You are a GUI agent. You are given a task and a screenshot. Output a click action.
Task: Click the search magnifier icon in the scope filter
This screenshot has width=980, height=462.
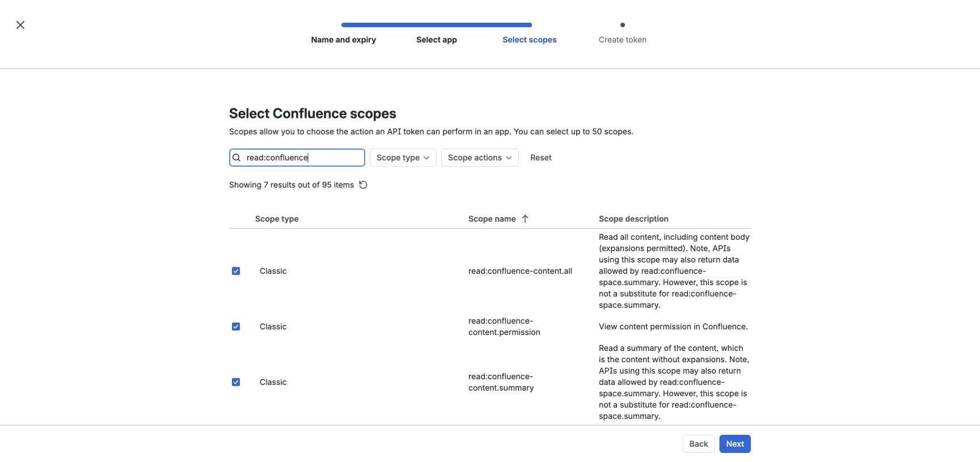tap(237, 158)
